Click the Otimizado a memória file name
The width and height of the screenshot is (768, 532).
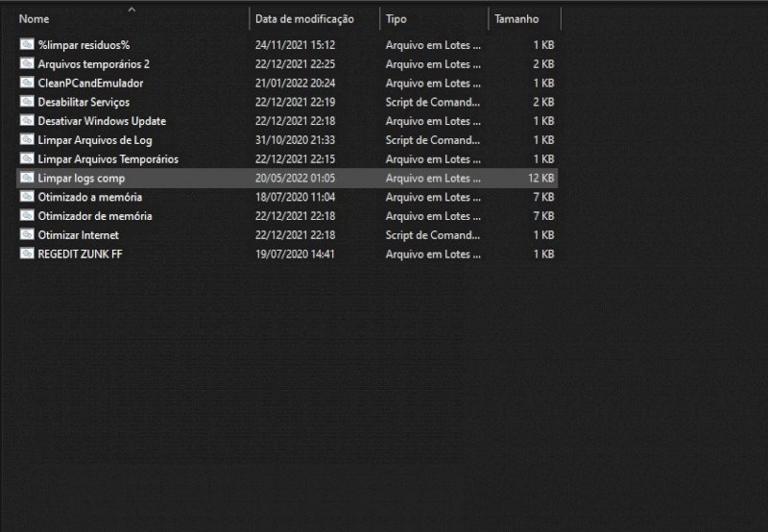[x=90, y=197]
